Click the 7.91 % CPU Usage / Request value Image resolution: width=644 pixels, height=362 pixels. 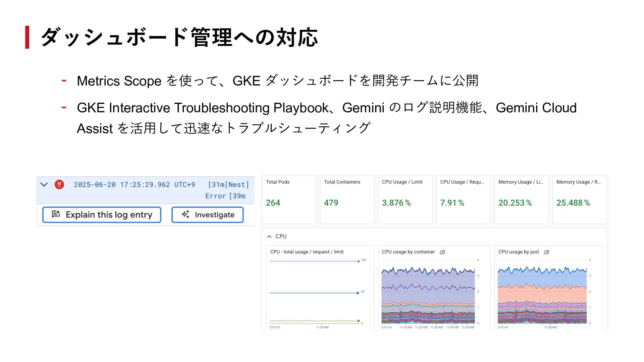452,203
